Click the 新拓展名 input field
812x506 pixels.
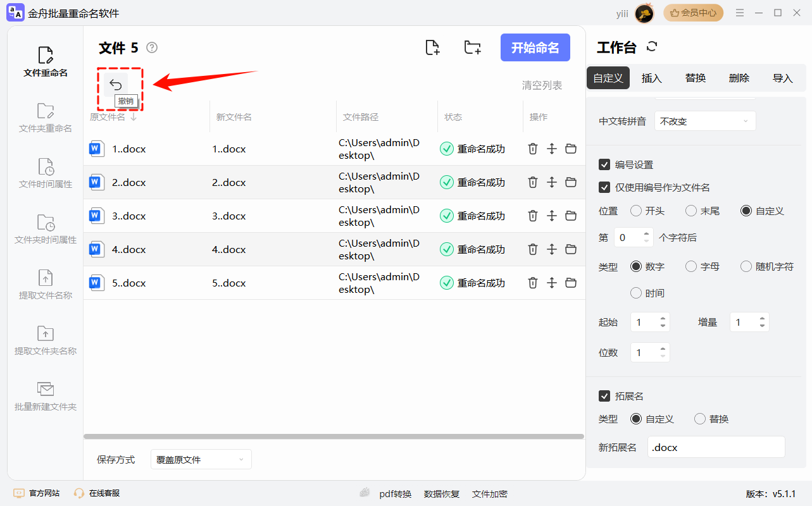[716, 447]
